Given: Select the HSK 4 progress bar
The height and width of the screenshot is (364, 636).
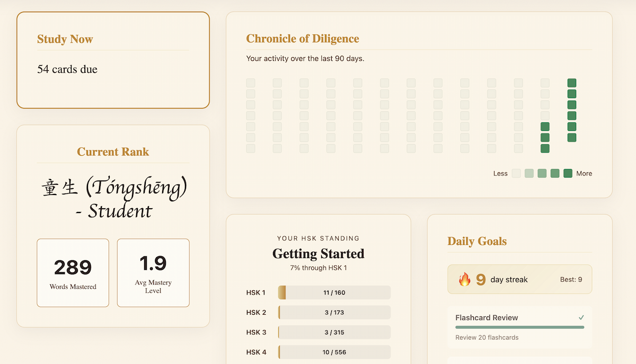Looking at the screenshot, I should point(334,352).
